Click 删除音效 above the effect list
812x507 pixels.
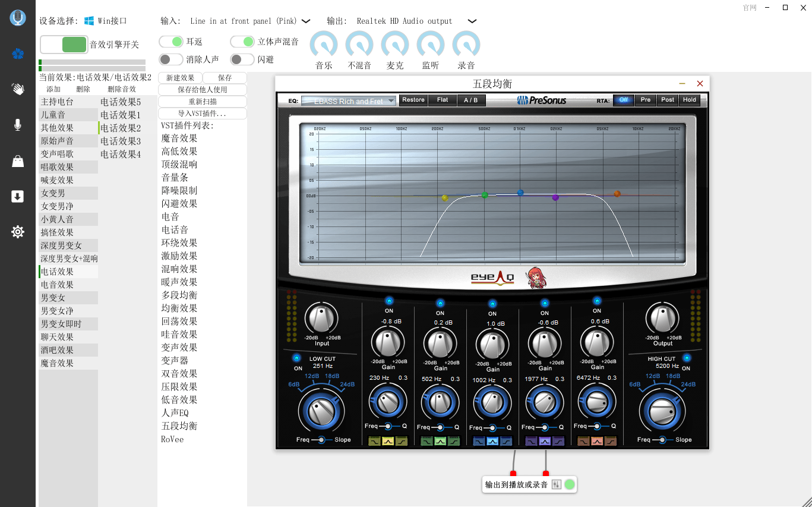pyautogui.click(x=122, y=89)
